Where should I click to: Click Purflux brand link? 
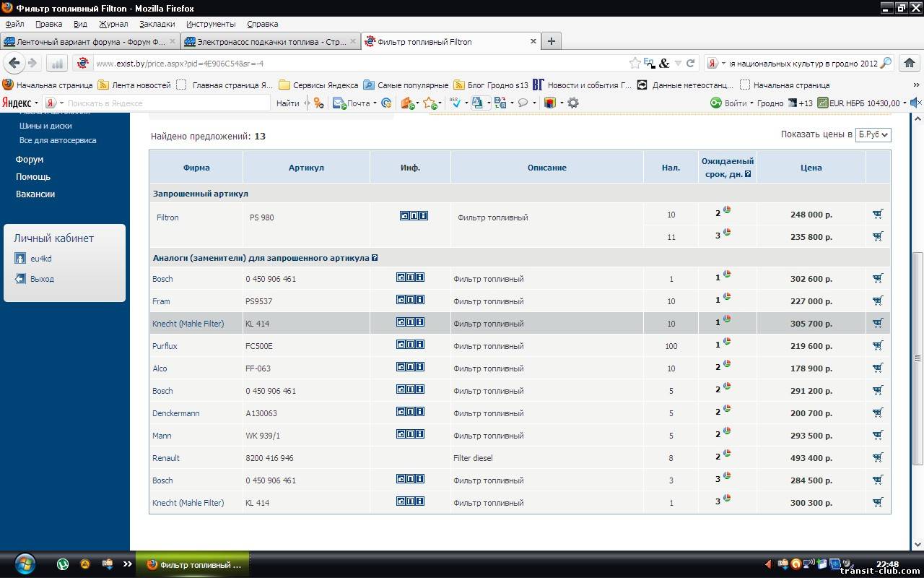[165, 346]
